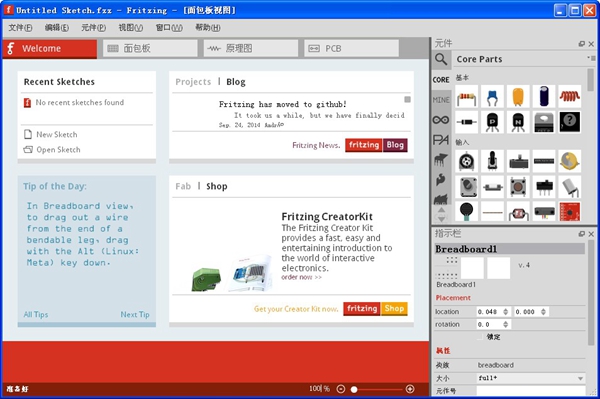Open the 窗口(W) menu
This screenshot has width=600, height=399.
[169, 28]
